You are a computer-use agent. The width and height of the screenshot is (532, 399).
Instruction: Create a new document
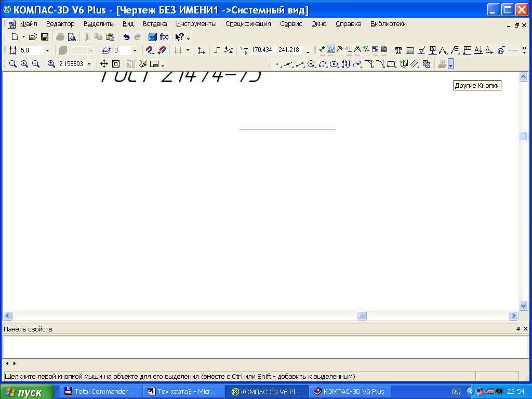coord(15,37)
